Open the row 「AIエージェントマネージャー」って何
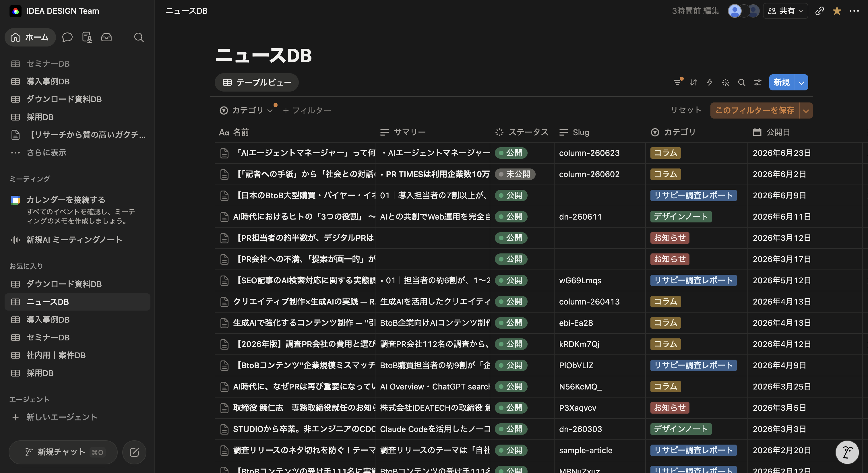868x473 pixels. coord(304,153)
